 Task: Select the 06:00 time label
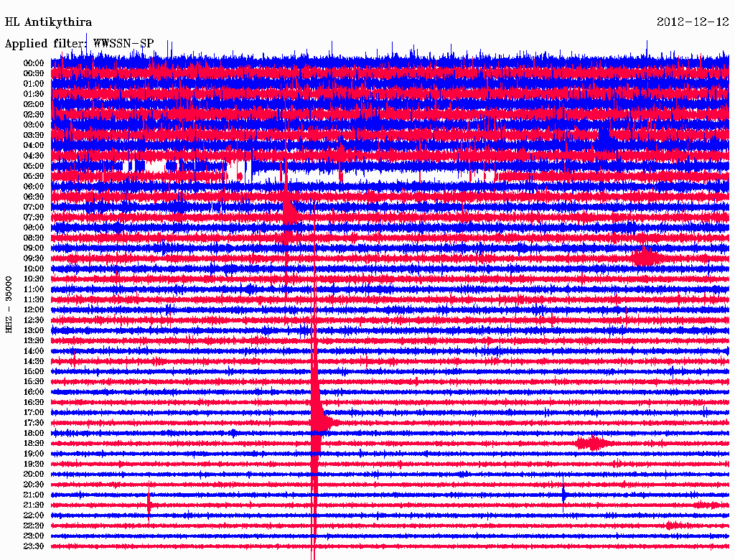tap(34, 187)
